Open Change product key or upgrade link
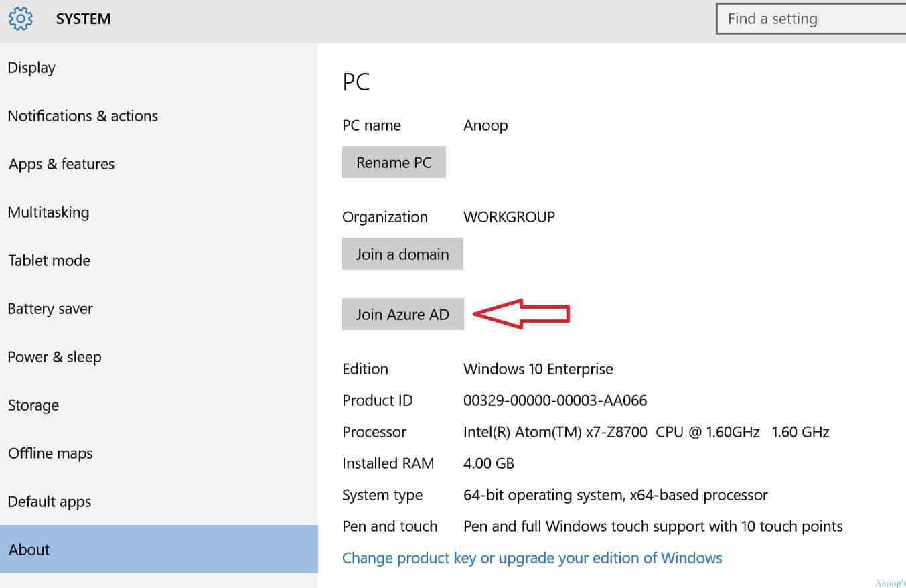 (x=532, y=558)
